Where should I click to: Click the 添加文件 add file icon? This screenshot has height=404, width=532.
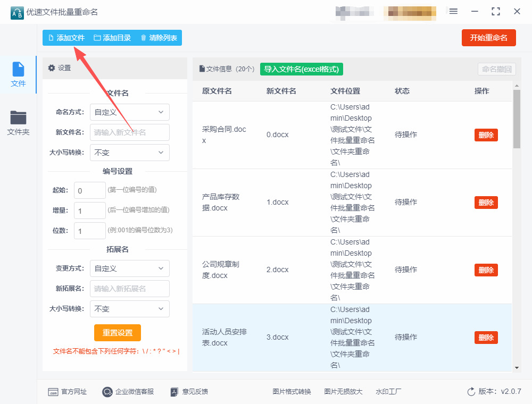(x=51, y=38)
